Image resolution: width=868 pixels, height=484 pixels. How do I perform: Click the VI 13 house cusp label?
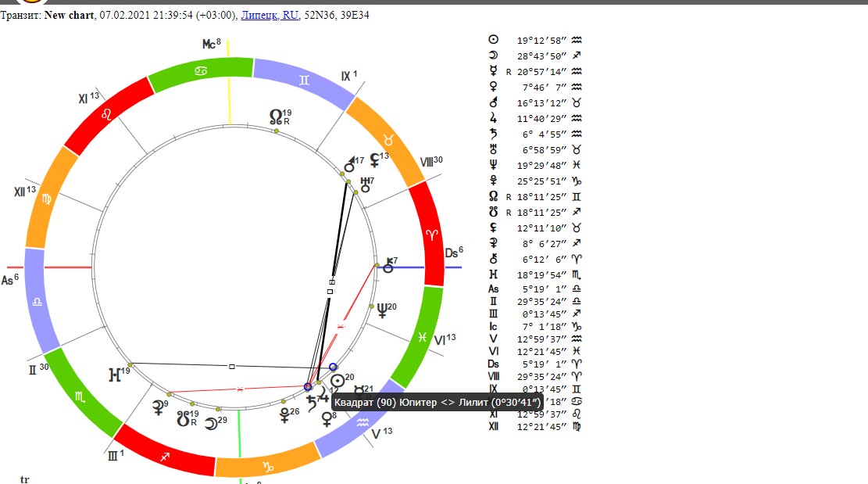pos(445,339)
